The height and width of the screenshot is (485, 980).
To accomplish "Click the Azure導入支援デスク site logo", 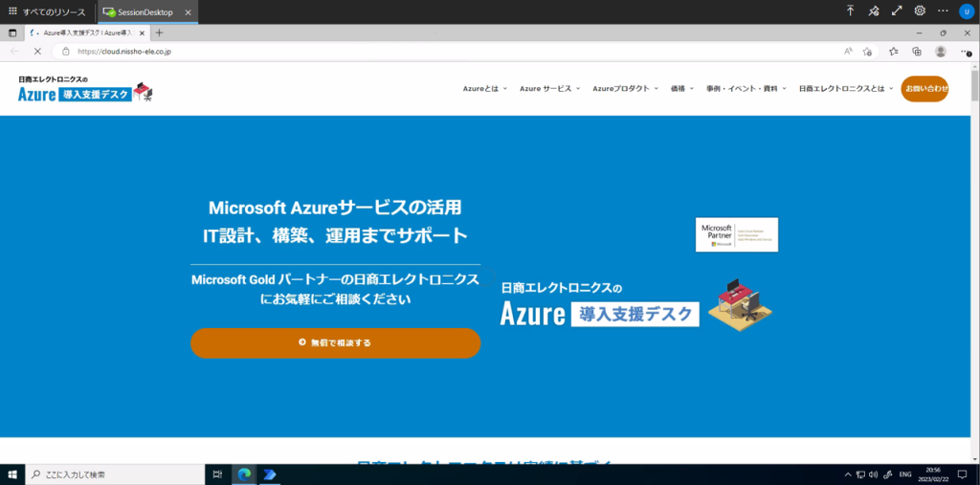I will (x=85, y=89).
